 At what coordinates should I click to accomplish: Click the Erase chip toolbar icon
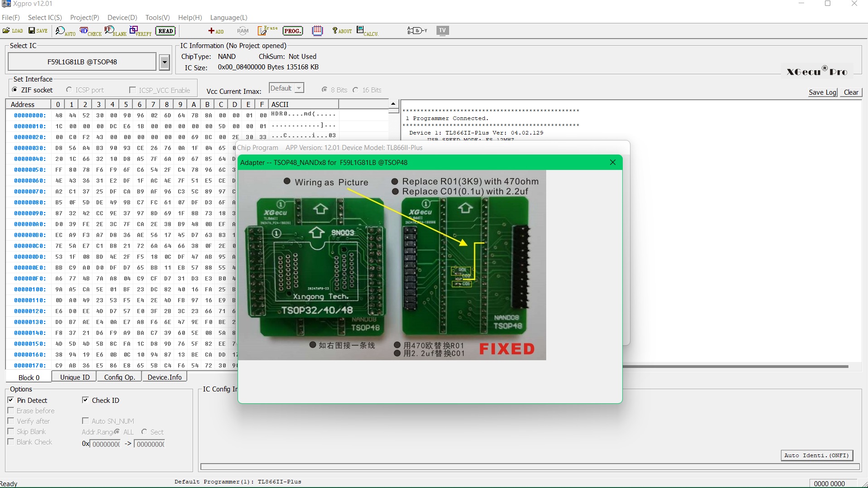tap(267, 30)
